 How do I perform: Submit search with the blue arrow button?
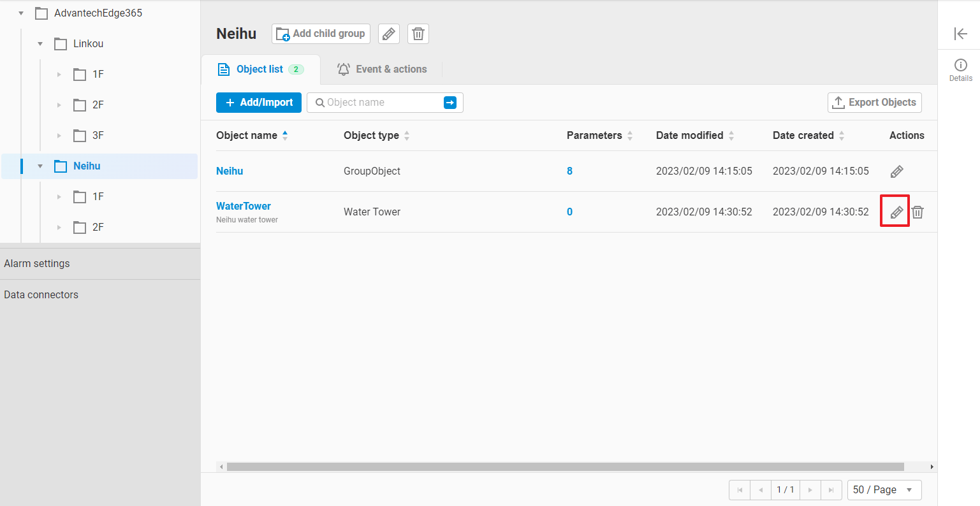tap(450, 103)
